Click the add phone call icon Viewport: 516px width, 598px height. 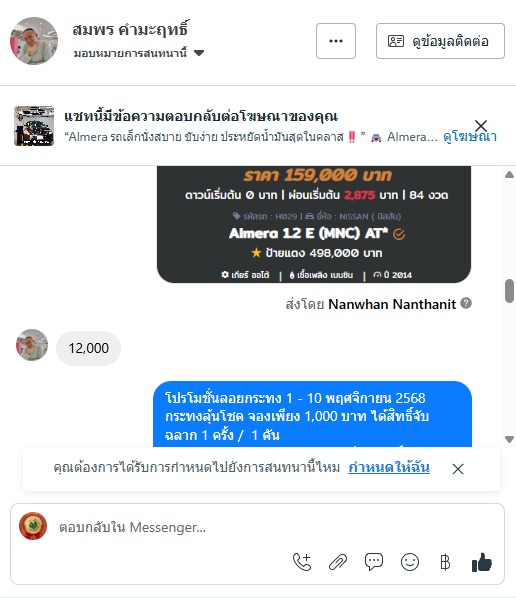point(302,562)
